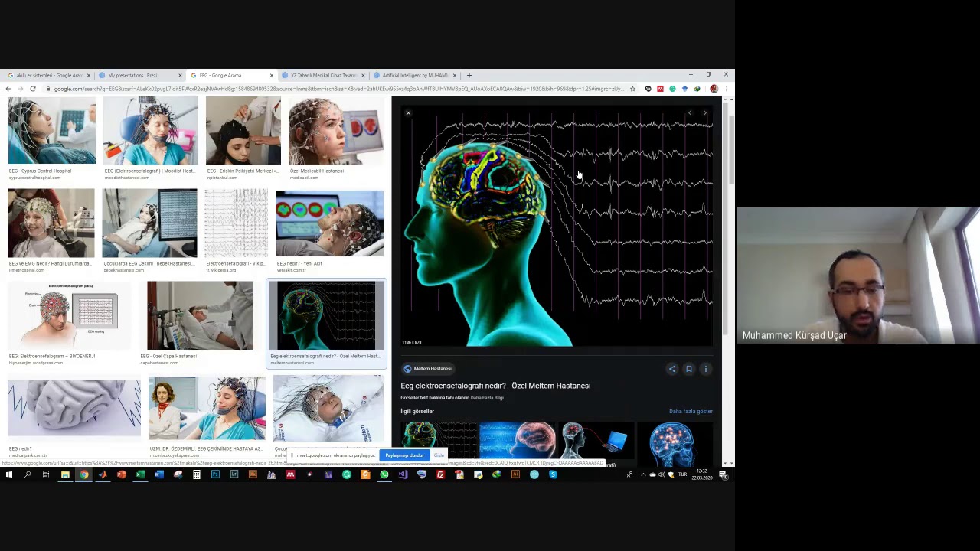Open the Cyprus Central Hospital EEG thumbnail
The image size is (980, 551).
[51, 131]
